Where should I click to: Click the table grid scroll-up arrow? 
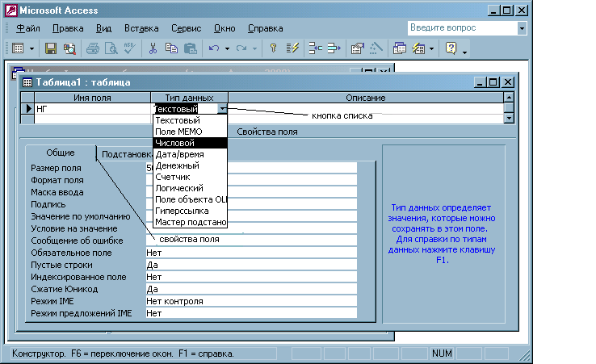509,98
